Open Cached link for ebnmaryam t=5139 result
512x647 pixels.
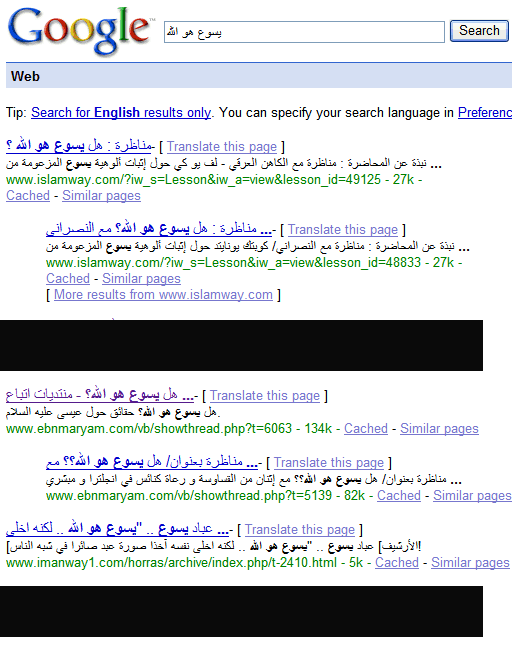[399, 495]
